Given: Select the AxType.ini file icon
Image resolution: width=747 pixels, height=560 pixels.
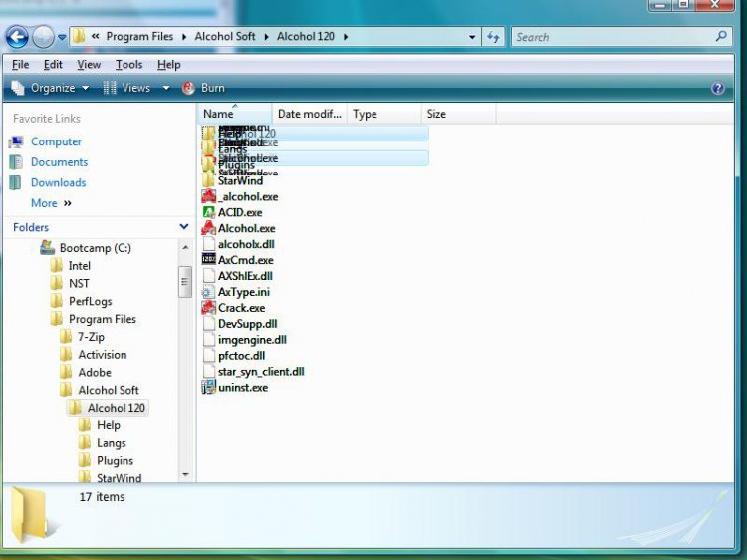Looking at the screenshot, I should click(x=209, y=292).
